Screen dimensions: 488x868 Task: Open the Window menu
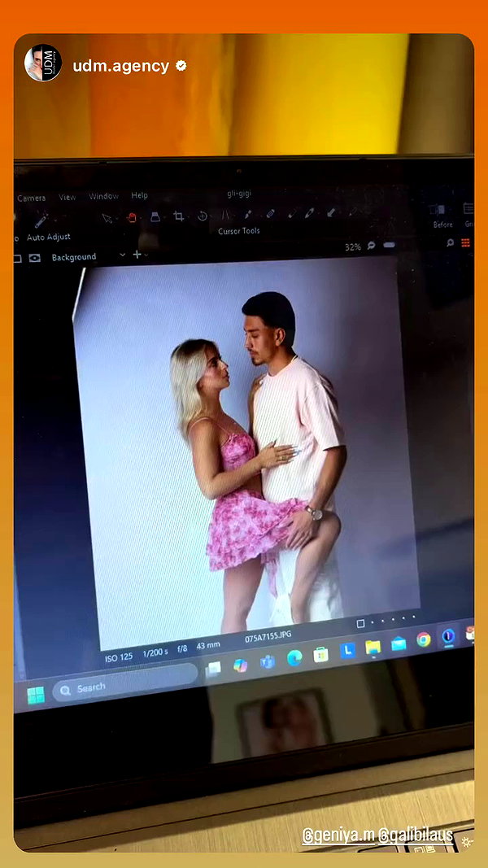click(103, 196)
